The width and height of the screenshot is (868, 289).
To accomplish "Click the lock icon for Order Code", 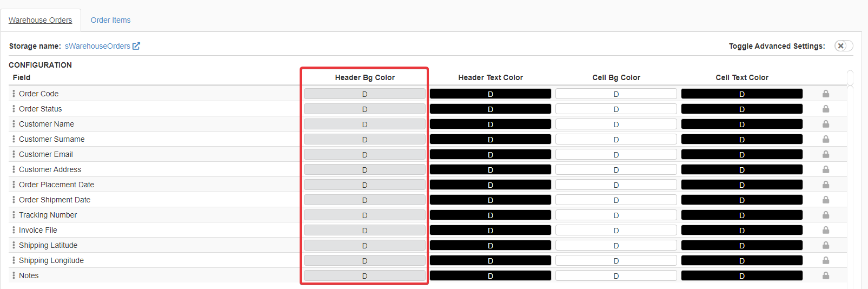I will [825, 94].
